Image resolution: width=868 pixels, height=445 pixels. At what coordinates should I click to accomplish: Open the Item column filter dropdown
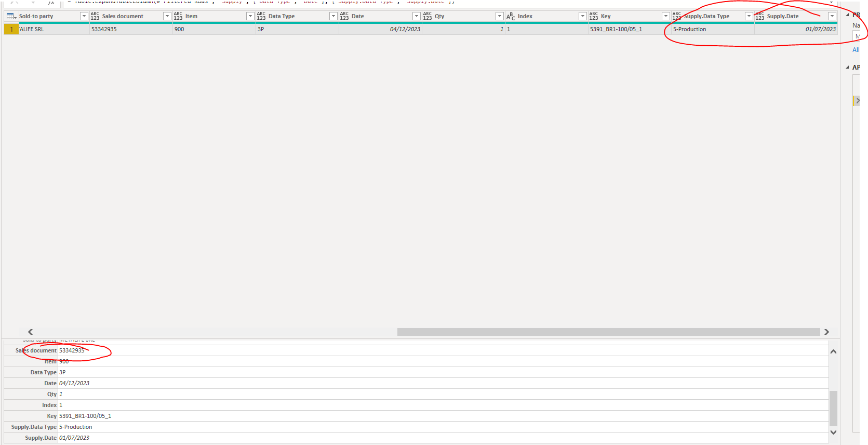tap(250, 16)
